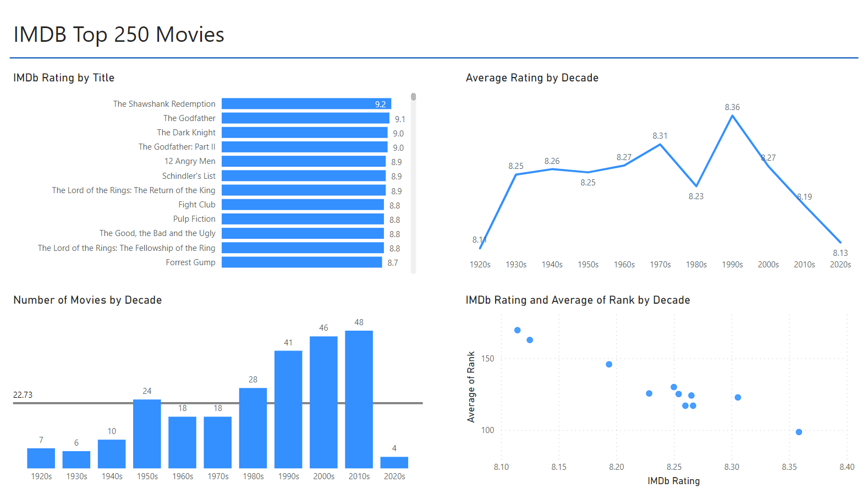This screenshot has width=868, height=488.
Task: Click the 22.73 average line label
Action: click(23, 395)
